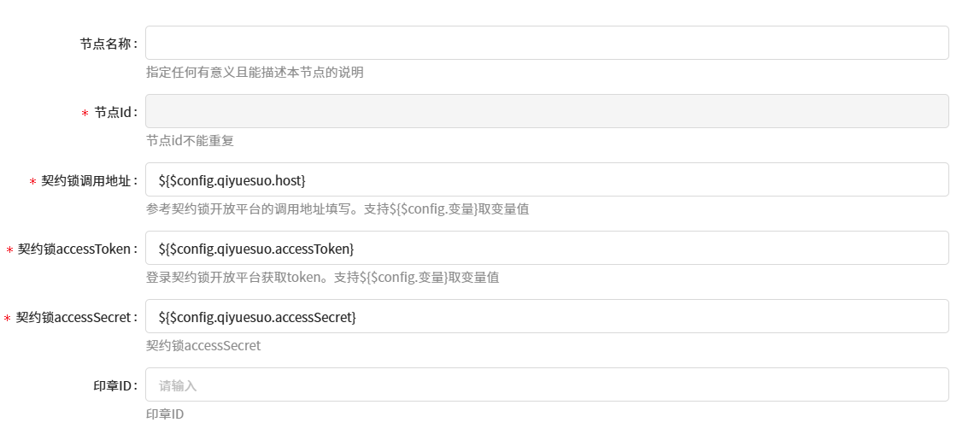Click the 印章ID input with 请输入 placeholder
Screen dimensions: 980x446
pos(547,384)
